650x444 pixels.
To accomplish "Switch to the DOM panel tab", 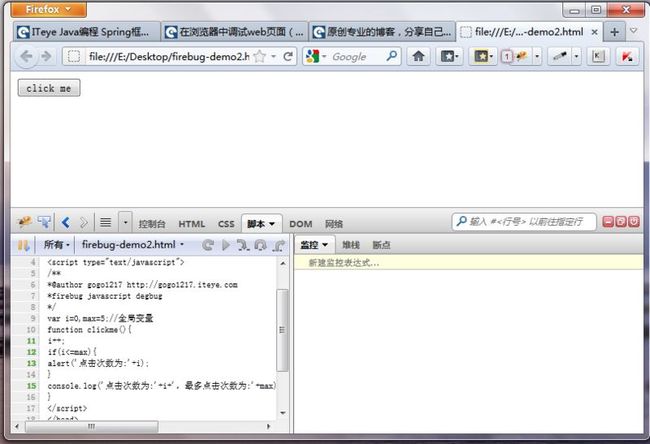I will [x=301, y=224].
